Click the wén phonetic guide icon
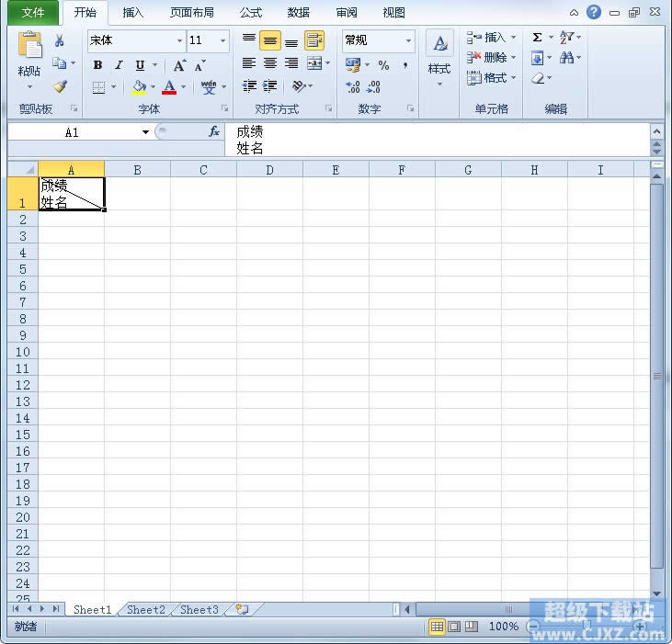Viewport: 672px width, 644px height. (x=209, y=87)
